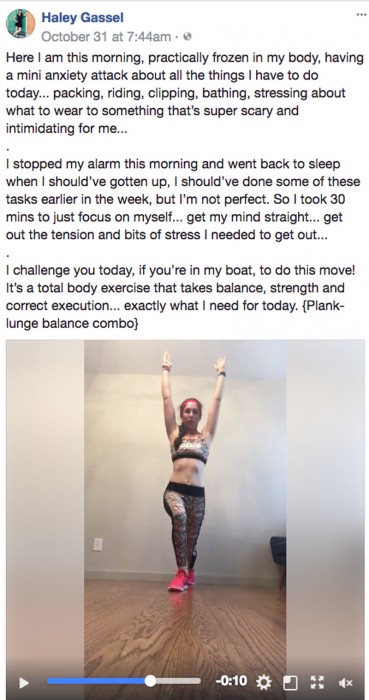Expand video to fullscreen
Viewport: 369px width, 700px height.
(317, 682)
